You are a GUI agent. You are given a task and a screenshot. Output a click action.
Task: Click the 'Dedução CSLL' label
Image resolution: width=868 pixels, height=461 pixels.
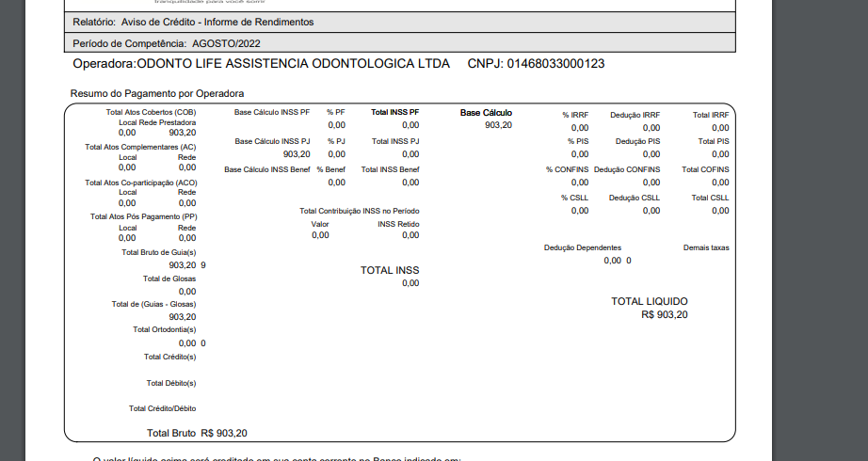click(x=635, y=199)
